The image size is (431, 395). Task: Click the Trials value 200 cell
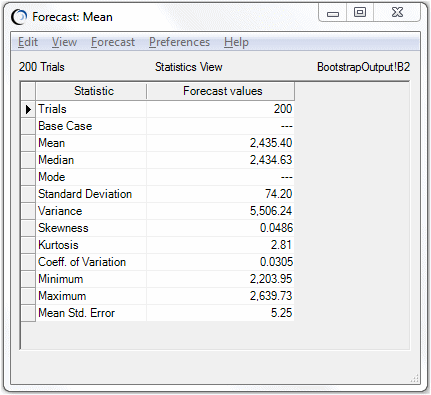pyautogui.click(x=220, y=109)
